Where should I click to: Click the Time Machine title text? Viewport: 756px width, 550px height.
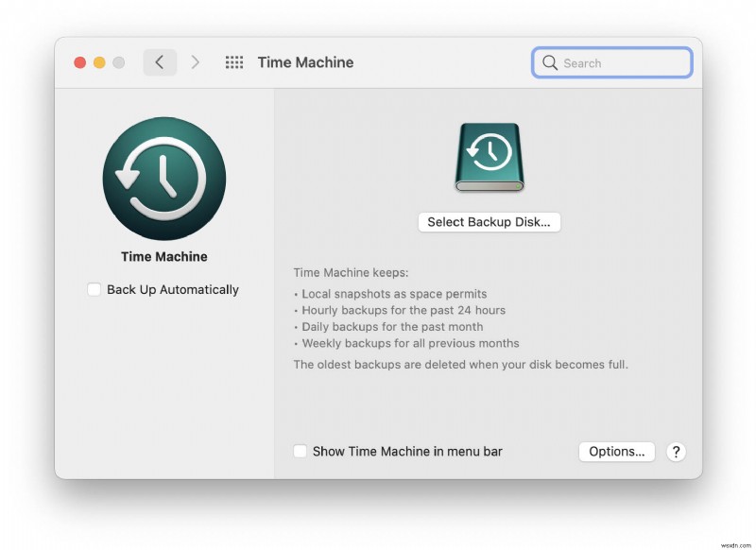305,62
